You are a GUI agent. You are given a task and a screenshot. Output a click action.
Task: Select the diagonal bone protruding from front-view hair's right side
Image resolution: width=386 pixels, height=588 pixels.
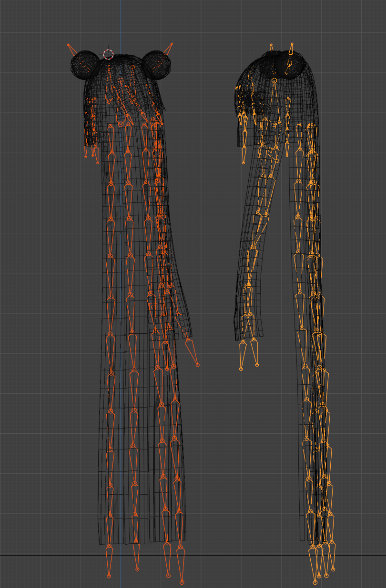[192, 352]
